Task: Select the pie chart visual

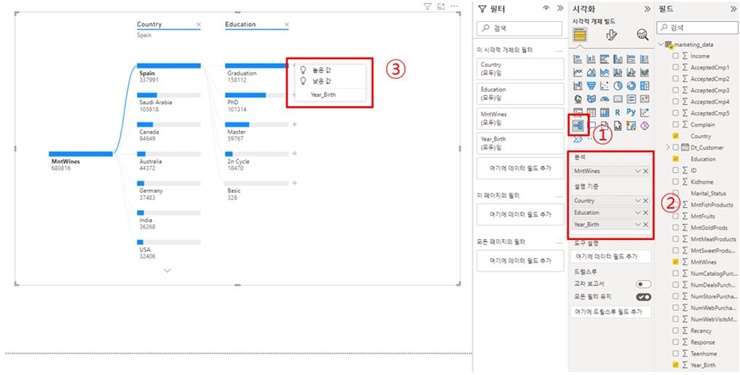Action: click(618, 86)
